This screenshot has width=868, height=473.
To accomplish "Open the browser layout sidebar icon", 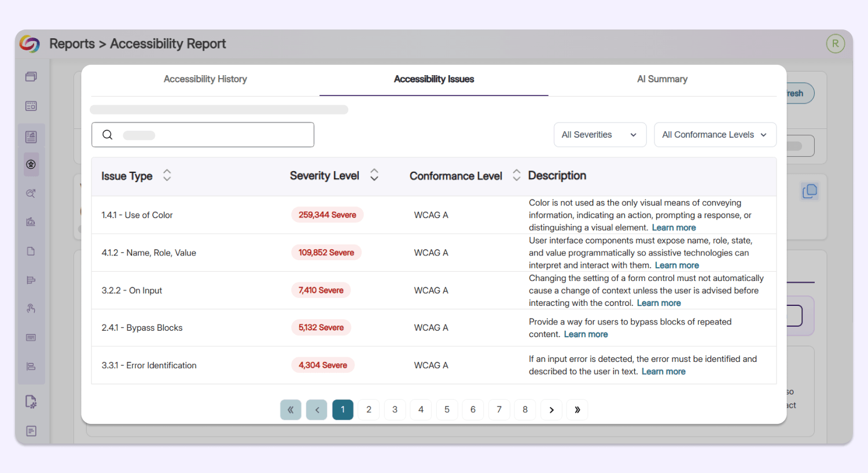I will tap(31, 106).
